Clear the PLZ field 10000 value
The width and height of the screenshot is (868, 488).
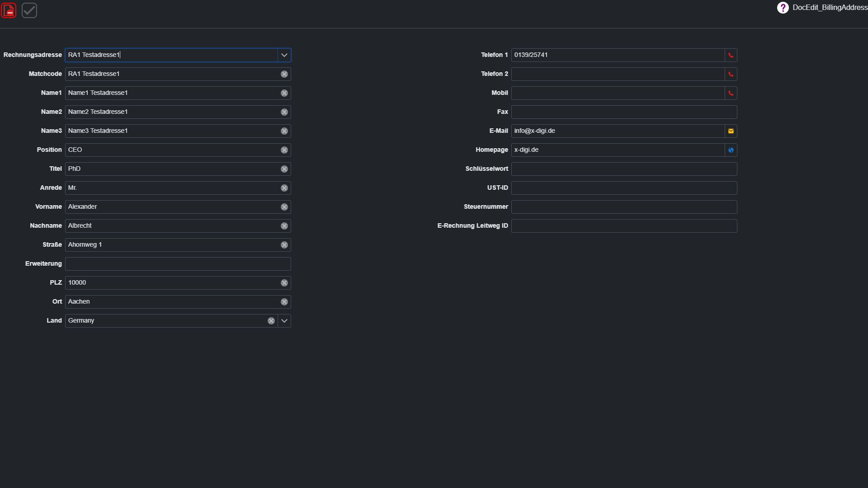pos(284,283)
